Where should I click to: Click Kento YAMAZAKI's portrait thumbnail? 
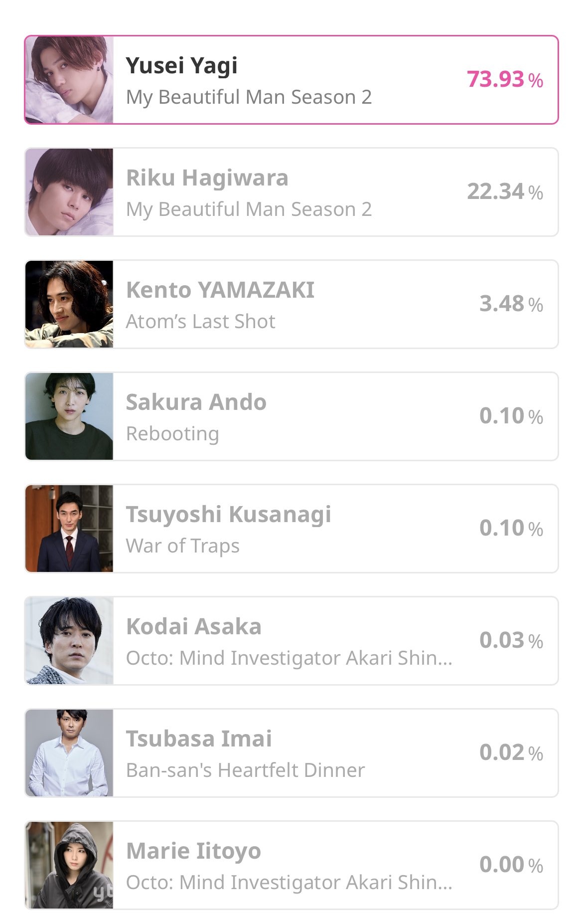[69, 304]
